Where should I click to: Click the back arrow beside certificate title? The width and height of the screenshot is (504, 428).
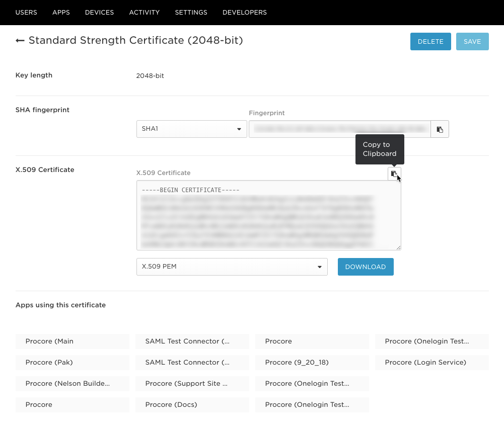(20, 40)
